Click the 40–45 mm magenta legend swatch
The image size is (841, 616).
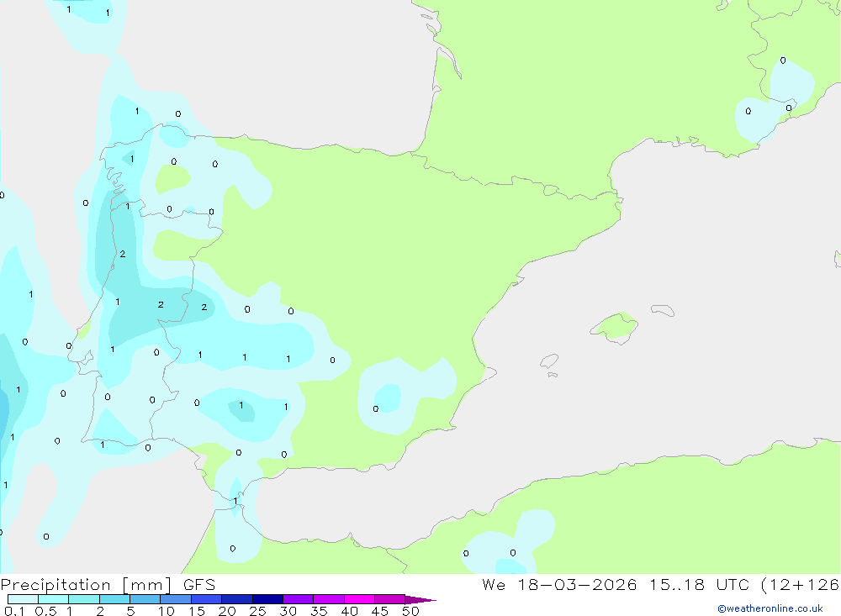pyautogui.click(x=359, y=599)
